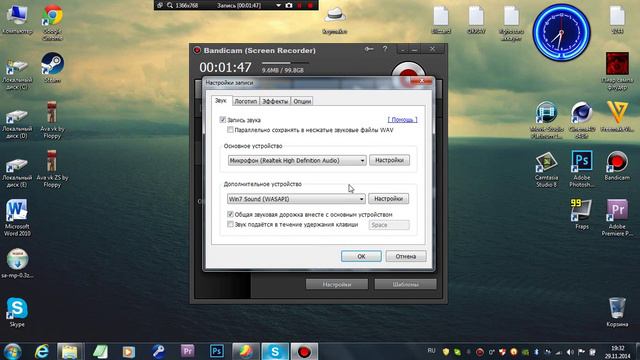Screen dimensions: 640x360
Task: Open Bandicam help question mark
Action: [385, 49]
